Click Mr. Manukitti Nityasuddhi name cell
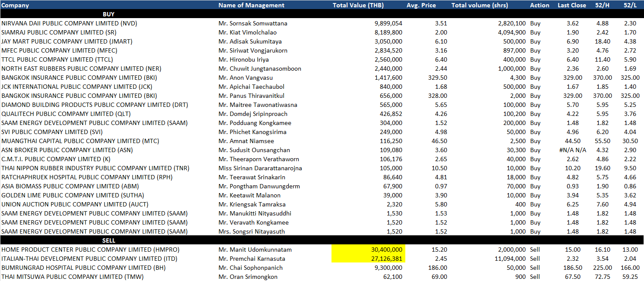The height and width of the screenshot is (281, 644). tap(255, 213)
